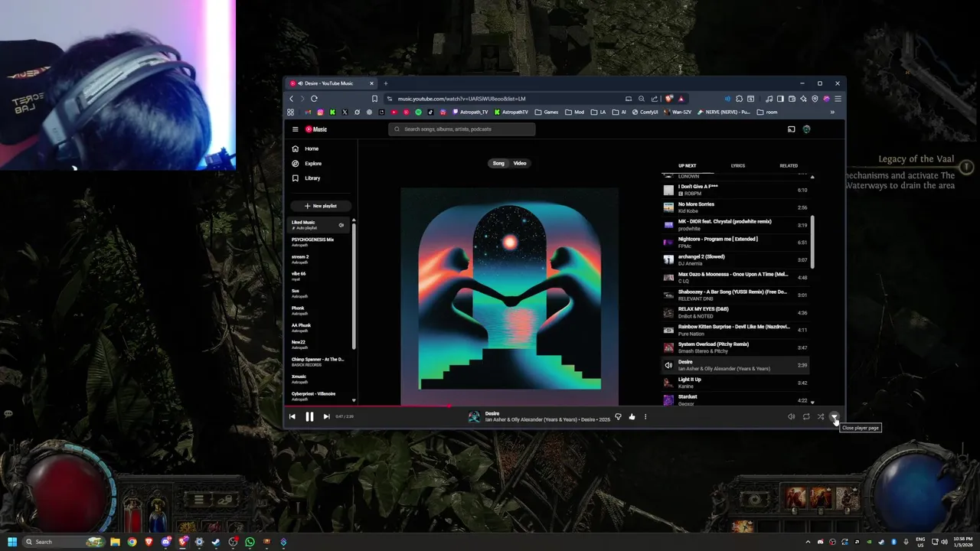Click the queue scroll down arrow
The image size is (980, 551).
(x=812, y=402)
